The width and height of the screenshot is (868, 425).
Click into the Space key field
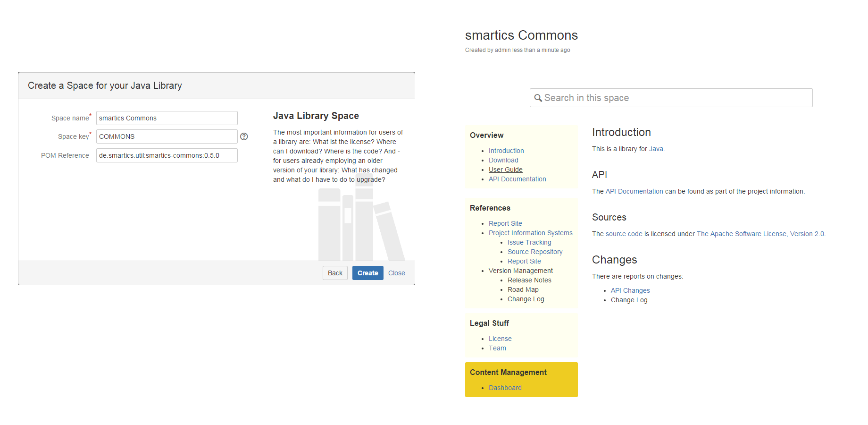click(x=167, y=136)
